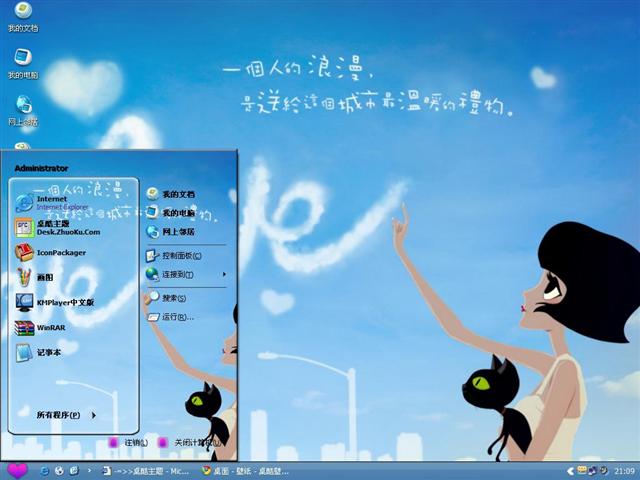Launch IconPackager from Start menu
Viewport: 640px width, 480px height.
click(x=50, y=253)
